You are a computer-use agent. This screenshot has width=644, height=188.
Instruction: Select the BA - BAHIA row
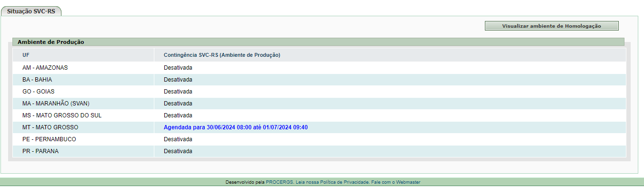coord(319,80)
